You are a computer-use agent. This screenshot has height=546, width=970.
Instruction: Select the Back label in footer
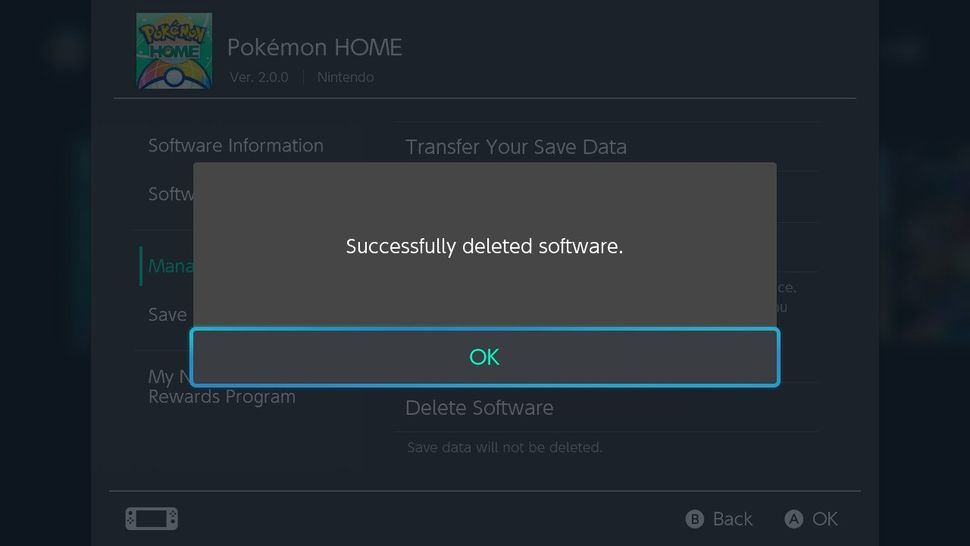pyautogui.click(x=732, y=519)
